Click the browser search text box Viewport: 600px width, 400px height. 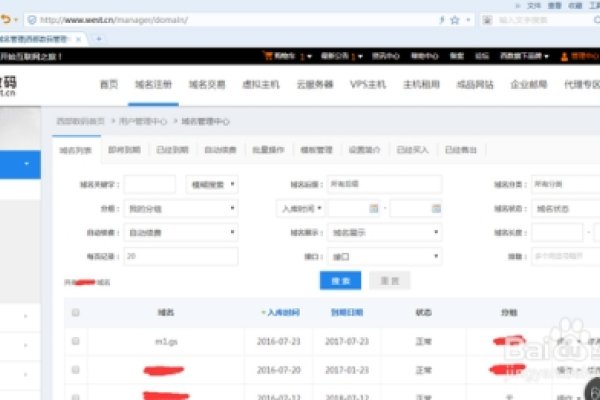pos(543,20)
